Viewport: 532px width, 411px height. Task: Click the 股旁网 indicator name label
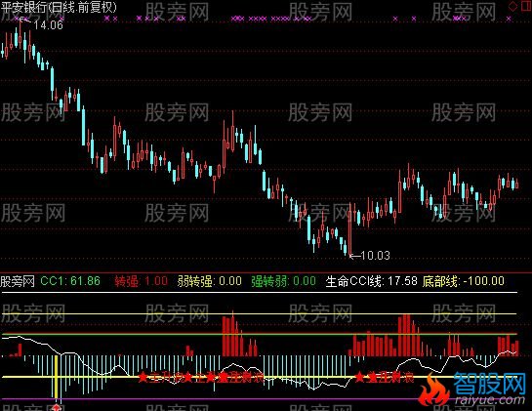[18, 281]
